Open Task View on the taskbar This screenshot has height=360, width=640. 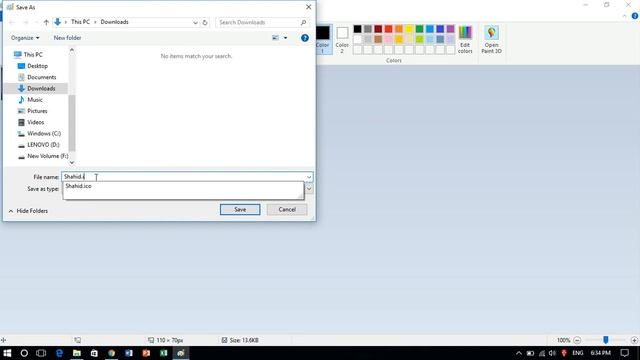[41, 353]
